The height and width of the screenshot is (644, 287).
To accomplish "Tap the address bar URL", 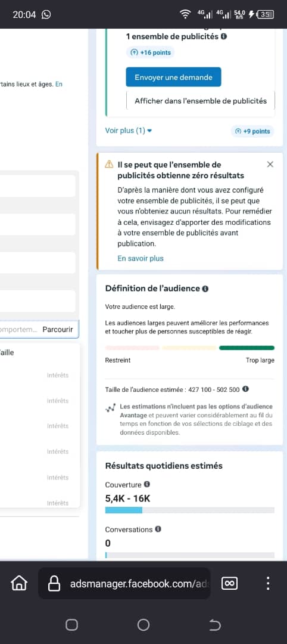I will [x=137, y=584].
